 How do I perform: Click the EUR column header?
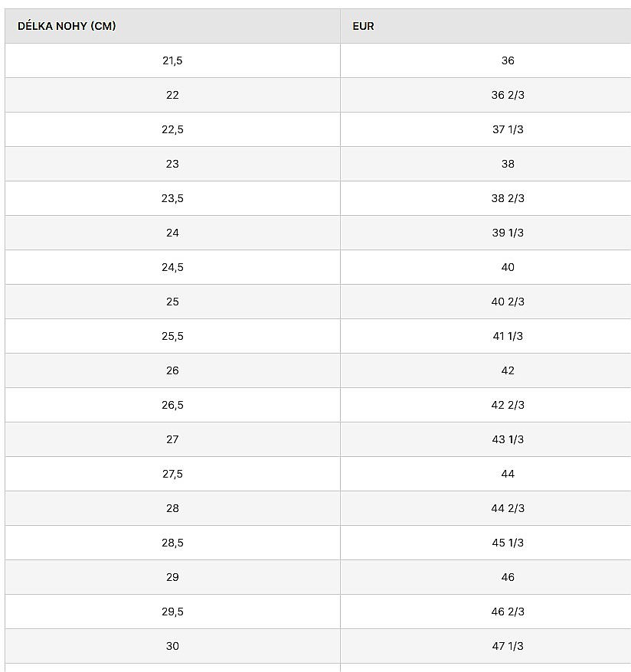tap(363, 26)
